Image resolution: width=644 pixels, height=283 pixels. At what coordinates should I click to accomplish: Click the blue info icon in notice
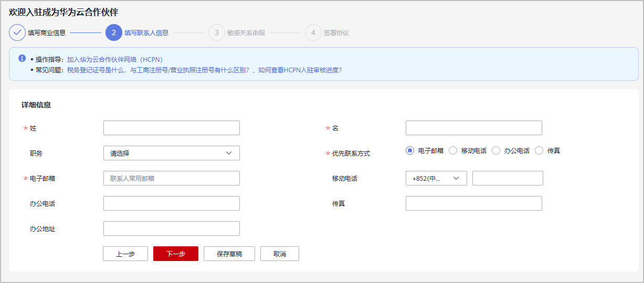22,59
